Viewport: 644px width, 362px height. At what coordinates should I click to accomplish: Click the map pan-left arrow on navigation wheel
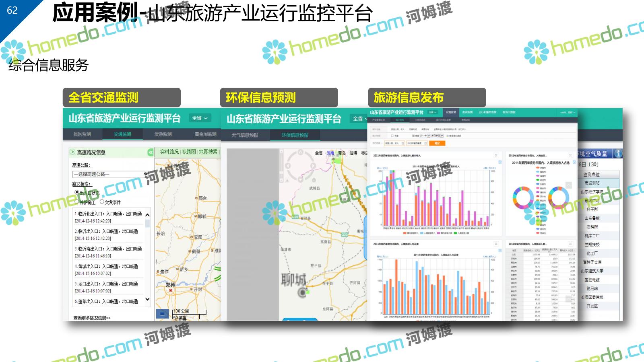[288, 166]
